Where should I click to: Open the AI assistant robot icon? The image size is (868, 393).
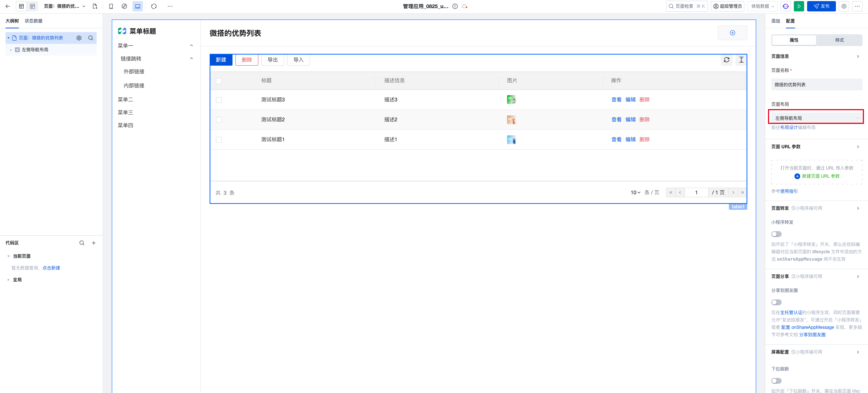(x=786, y=6)
